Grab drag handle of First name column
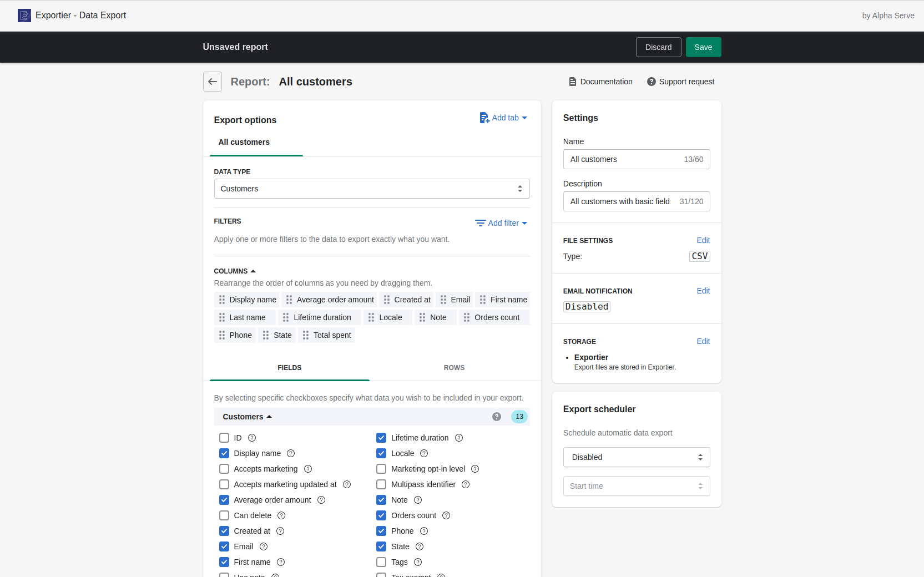The image size is (924, 577). click(483, 300)
